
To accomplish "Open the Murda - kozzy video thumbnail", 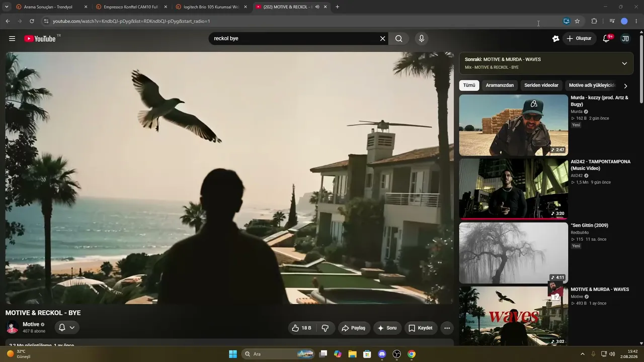I will point(514,125).
